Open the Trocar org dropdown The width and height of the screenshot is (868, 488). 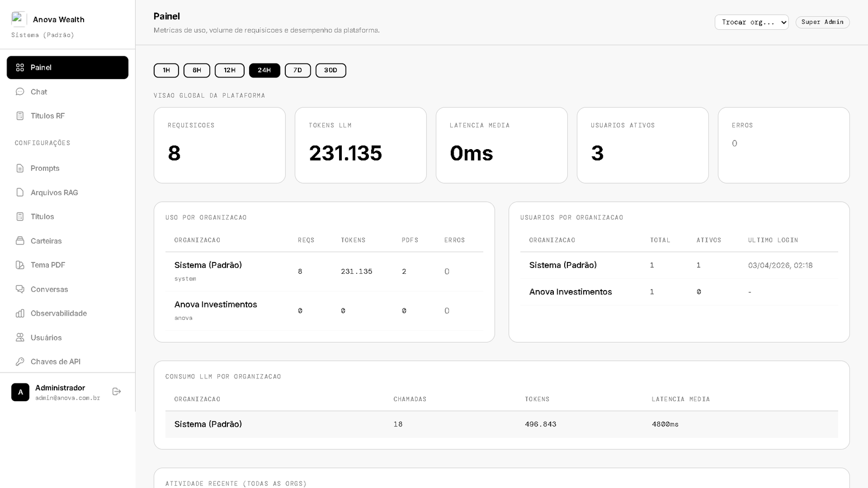pyautogui.click(x=751, y=22)
